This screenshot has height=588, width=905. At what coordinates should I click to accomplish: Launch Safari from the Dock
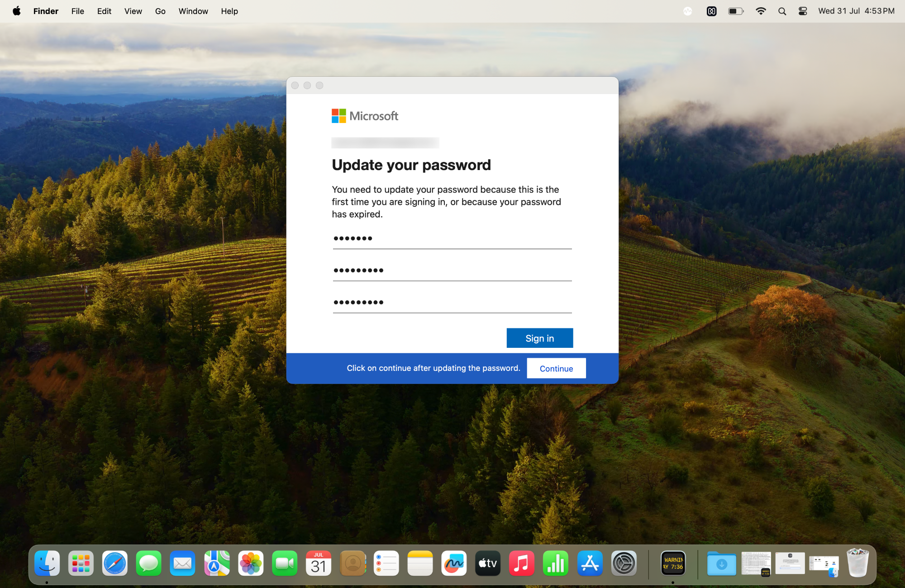click(x=115, y=563)
